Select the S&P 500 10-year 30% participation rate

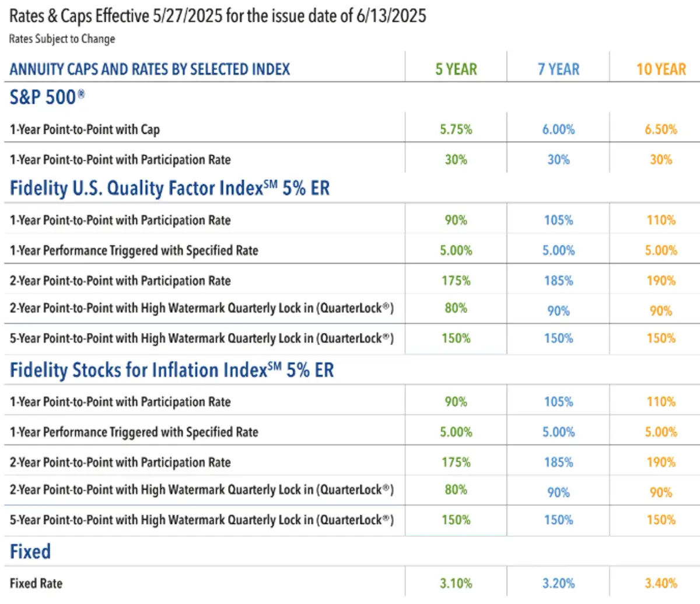click(x=661, y=160)
